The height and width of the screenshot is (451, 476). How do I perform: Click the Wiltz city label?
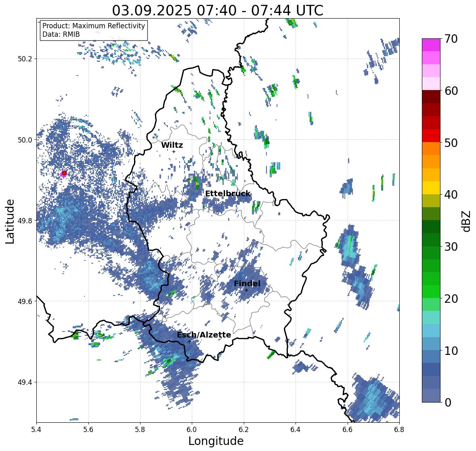[x=172, y=145]
